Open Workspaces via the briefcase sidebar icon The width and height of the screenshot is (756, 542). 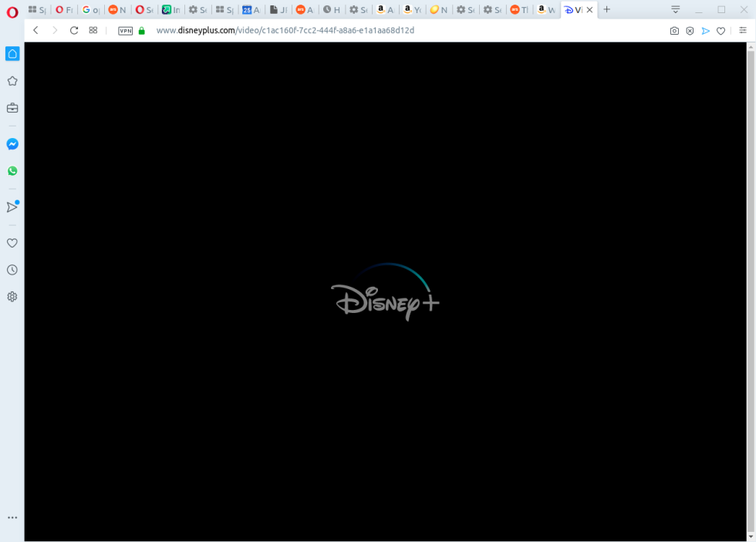12,108
